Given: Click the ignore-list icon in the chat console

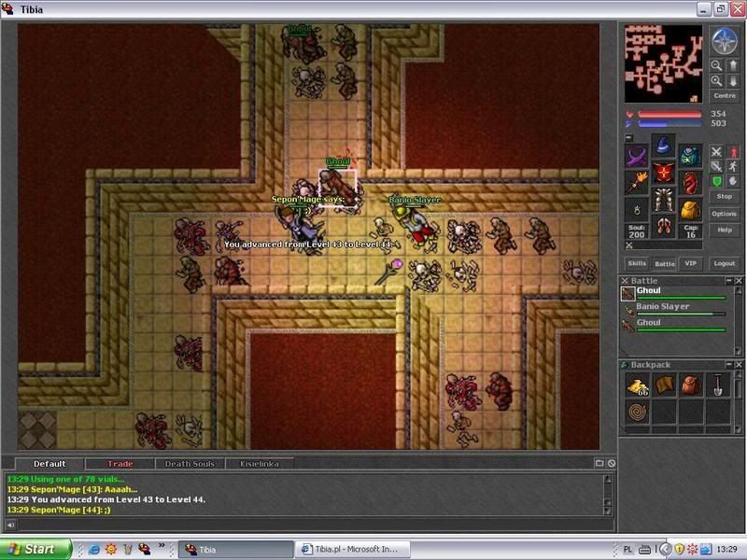Looking at the screenshot, I should pyautogui.click(x=612, y=463).
